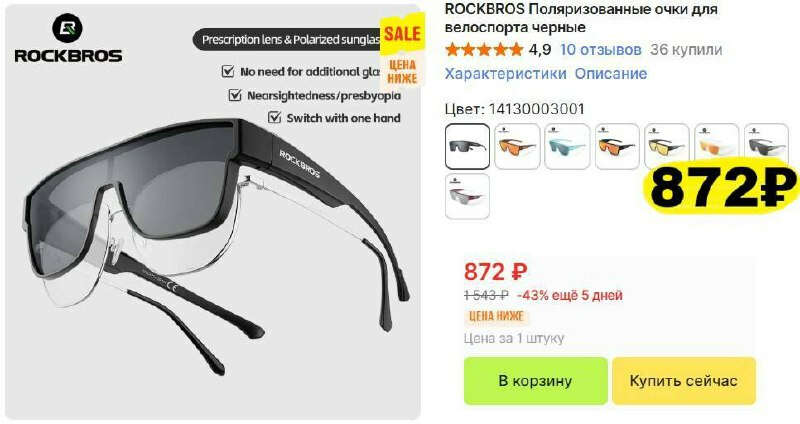Open the Описание section
Screen dimensions: 800x424
pyautogui.click(x=611, y=73)
